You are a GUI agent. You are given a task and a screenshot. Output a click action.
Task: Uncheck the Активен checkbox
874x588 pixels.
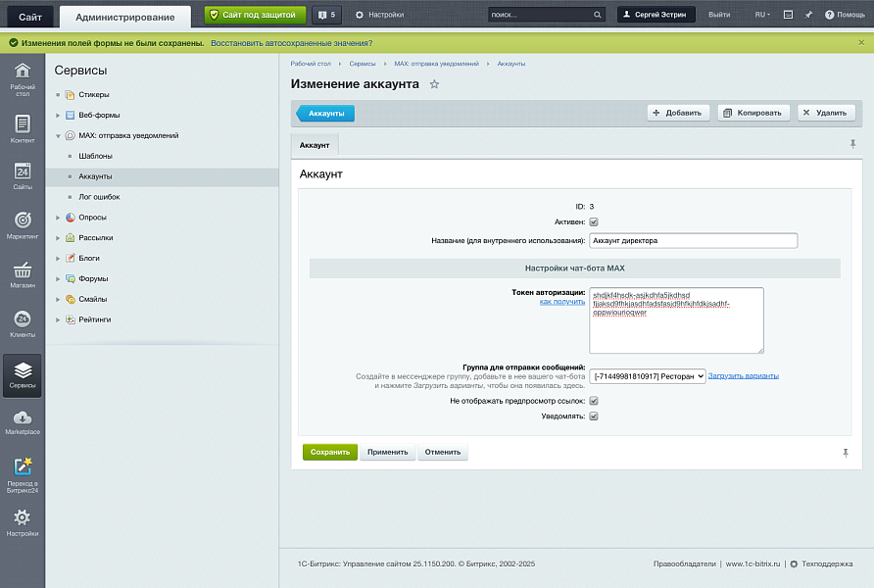click(x=594, y=222)
